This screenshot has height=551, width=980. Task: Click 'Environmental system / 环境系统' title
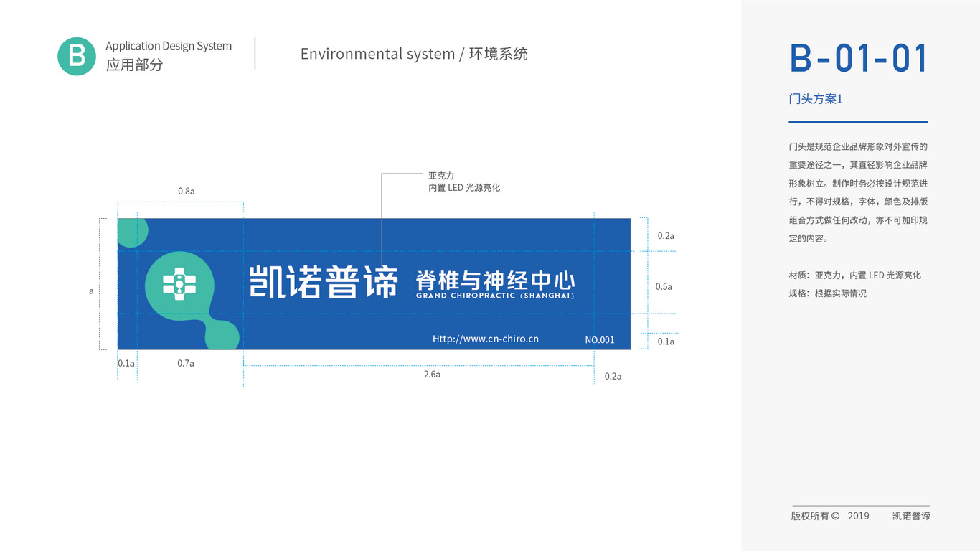(x=414, y=54)
